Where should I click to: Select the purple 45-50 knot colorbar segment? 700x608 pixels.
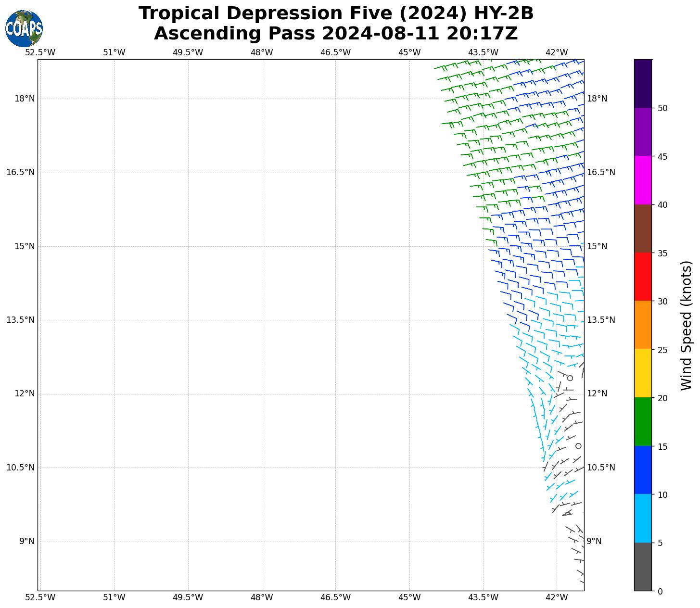pos(643,132)
